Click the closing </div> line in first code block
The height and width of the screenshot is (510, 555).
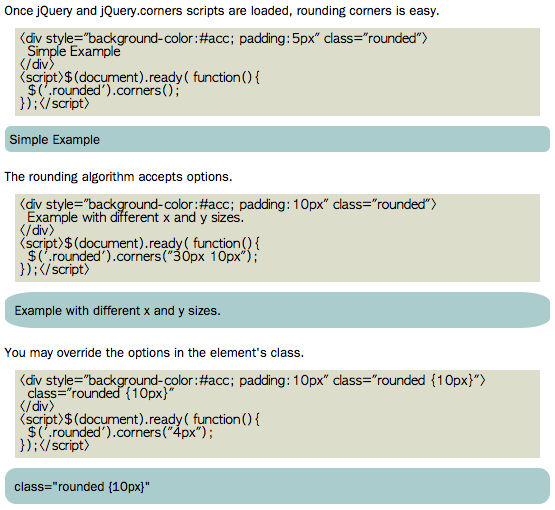(x=37, y=64)
